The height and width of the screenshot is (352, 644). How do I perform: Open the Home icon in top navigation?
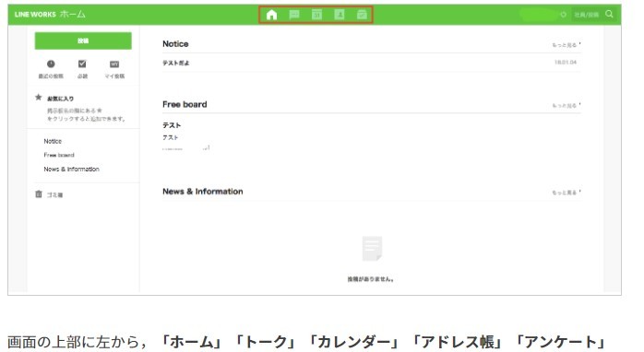tap(271, 15)
